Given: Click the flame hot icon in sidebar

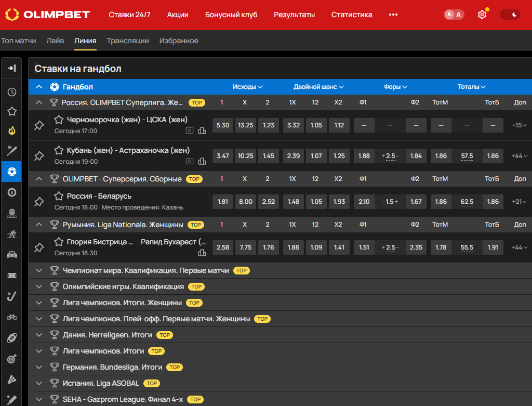Looking at the screenshot, I should click(x=12, y=130).
